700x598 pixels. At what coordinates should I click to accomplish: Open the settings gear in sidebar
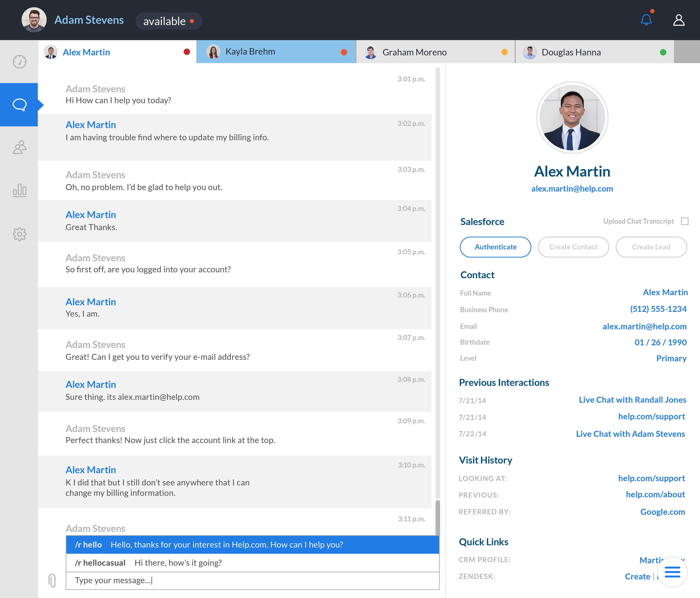click(20, 234)
